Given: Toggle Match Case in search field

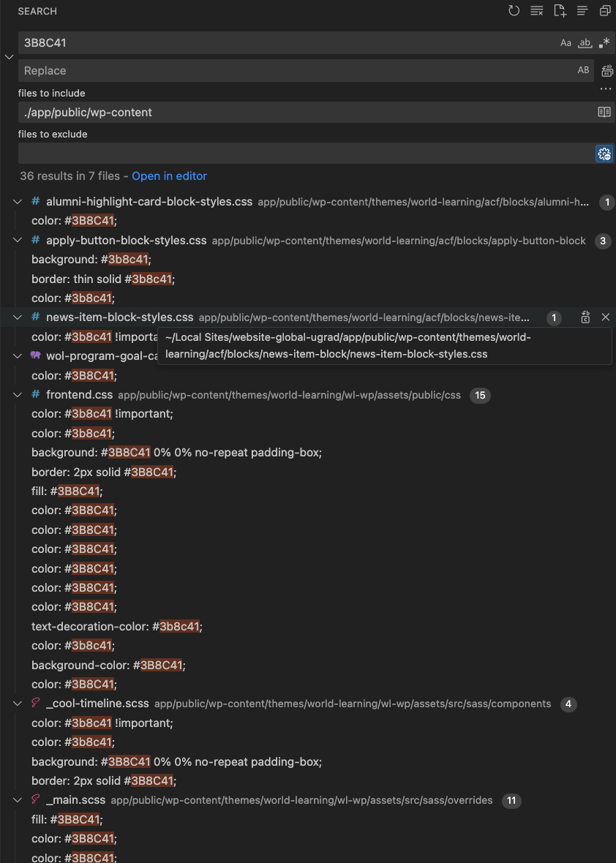Looking at the screenshot, I should click(566, 43).
